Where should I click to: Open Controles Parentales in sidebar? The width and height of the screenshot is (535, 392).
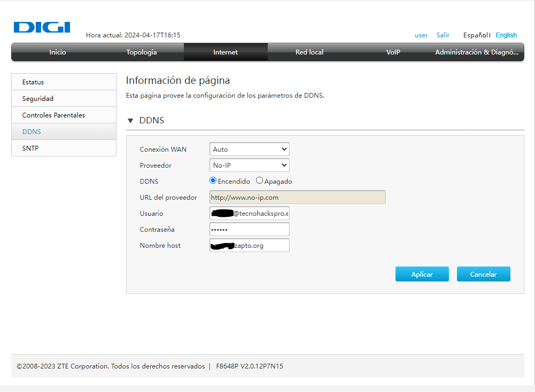pyautogui.click(x=53, y=115)
